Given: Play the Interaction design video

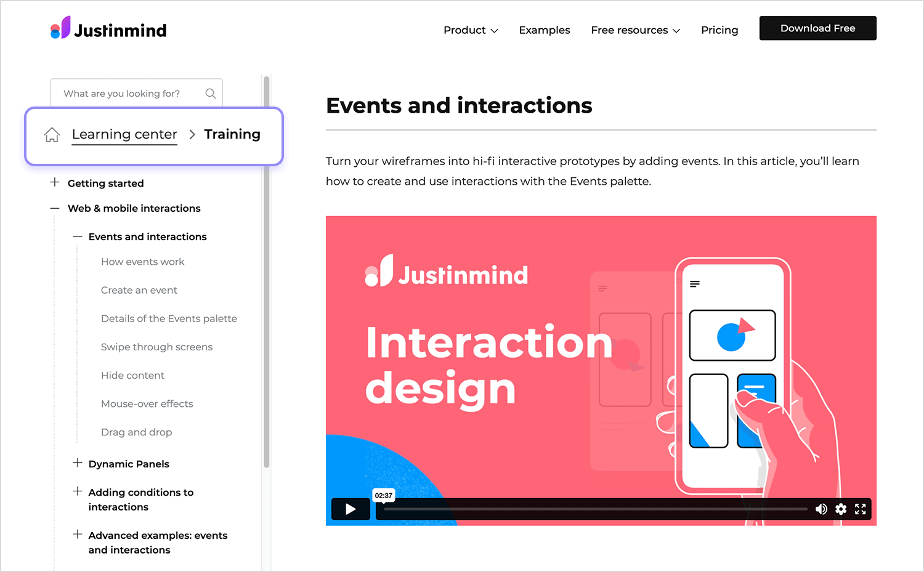Looking at the screenshot, I should tap(351, 509).
